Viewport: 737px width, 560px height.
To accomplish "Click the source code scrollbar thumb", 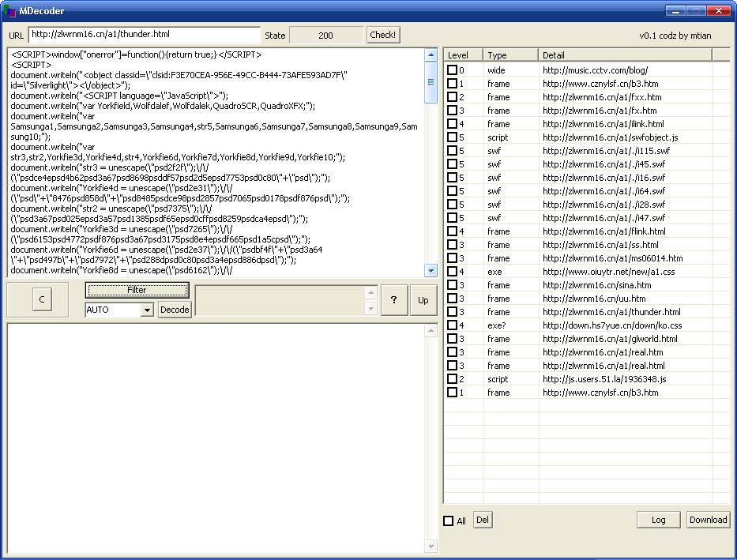I will tap(431, 81).
